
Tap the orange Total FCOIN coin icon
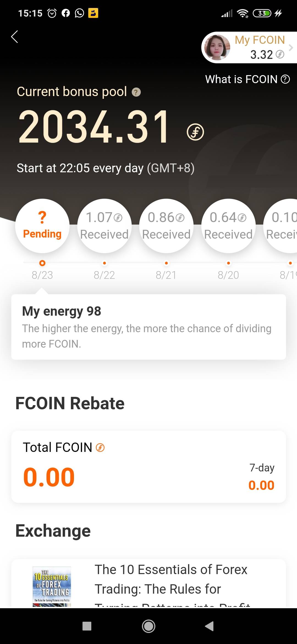100,447
